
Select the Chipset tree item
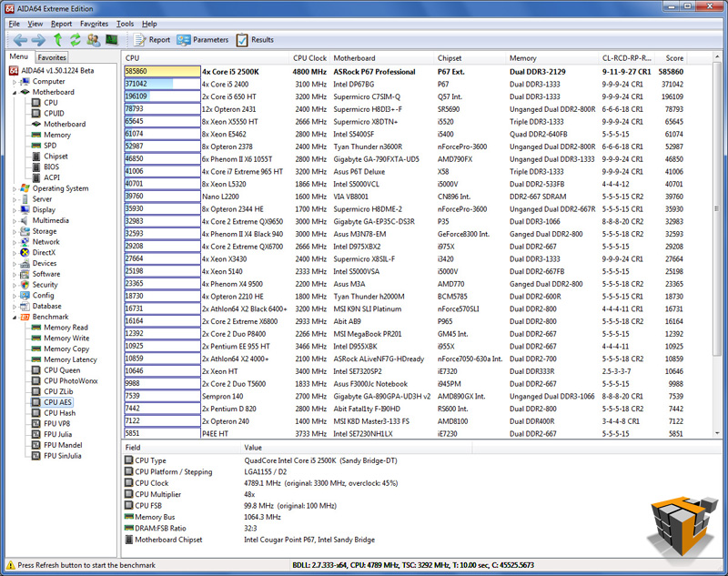pos(56,156)
